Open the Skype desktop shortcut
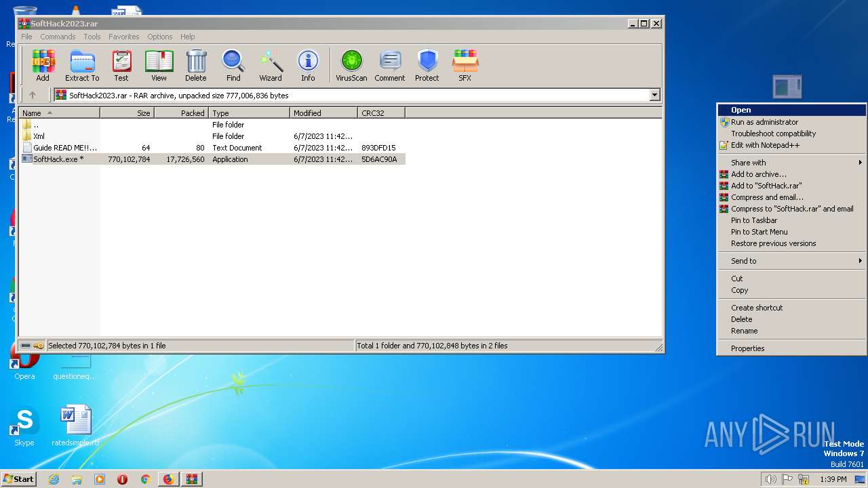This screenshot has height=488, width=868. [24, 426]
